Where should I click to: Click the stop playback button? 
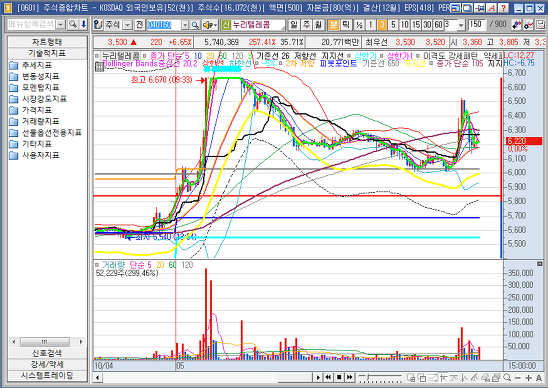tap(339, 378)
